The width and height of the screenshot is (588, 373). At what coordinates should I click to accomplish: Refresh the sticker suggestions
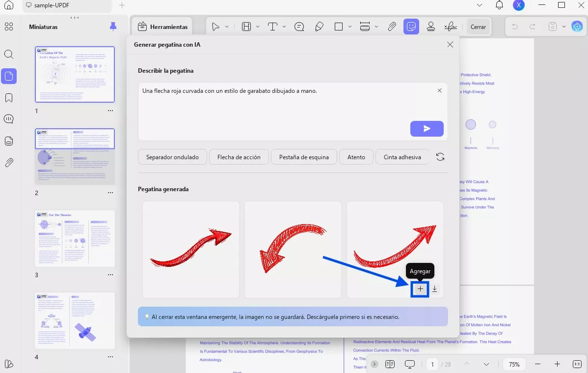(440, 157)
